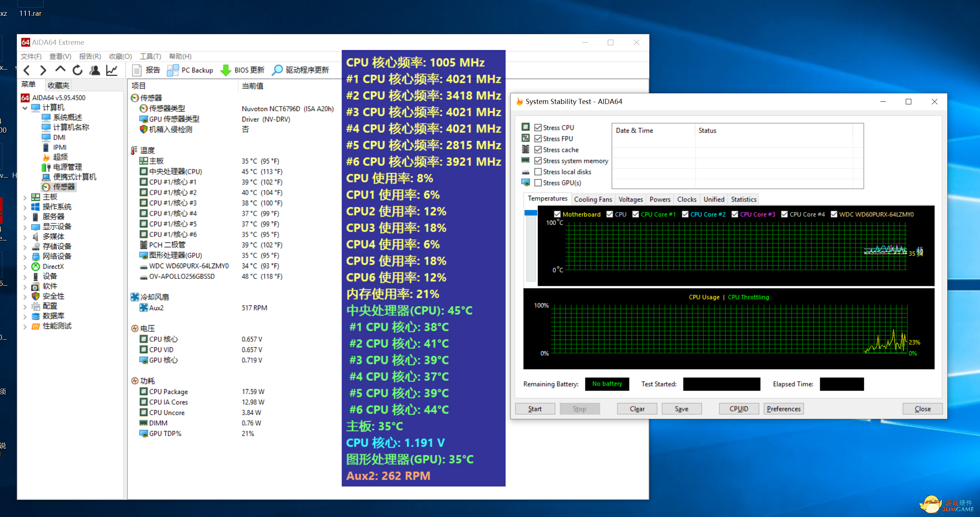Expand the 软件 tree node

(25, 287)
